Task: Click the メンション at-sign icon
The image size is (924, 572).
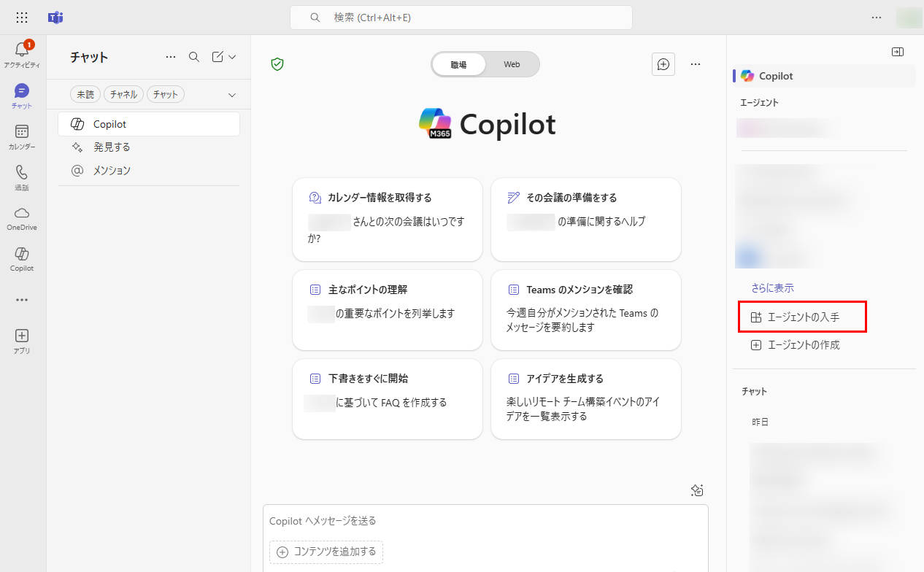Action: pyautogui.click(x=77, y=171)
